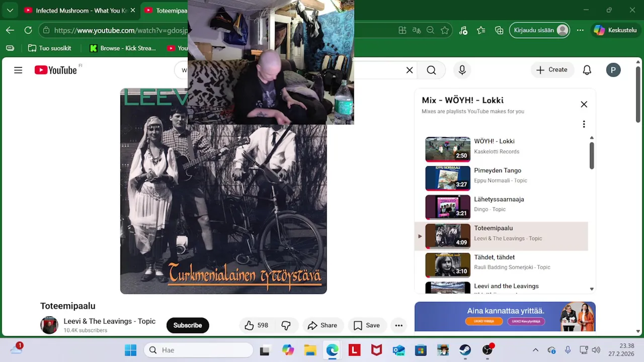Click the page vertical scrollbar
Image resolution: width=644 pixels, height=362 pixels.
click(638, 94)
